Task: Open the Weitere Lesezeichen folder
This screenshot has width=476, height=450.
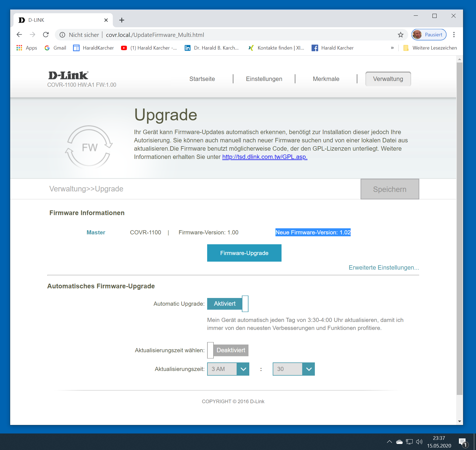Action: [430, 48]
